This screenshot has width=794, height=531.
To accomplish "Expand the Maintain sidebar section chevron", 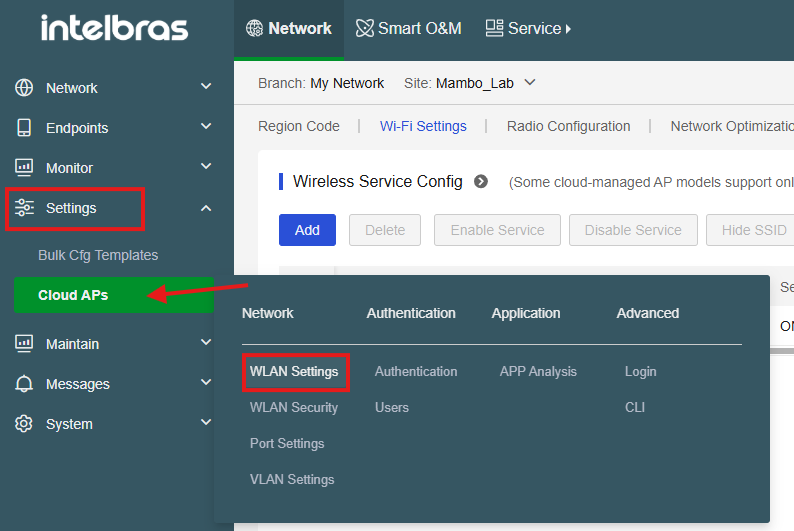I will pos(206,342).
